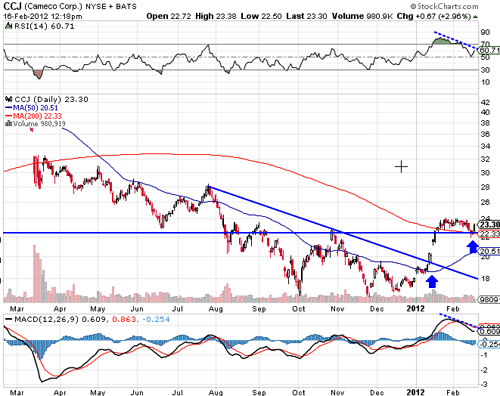This screenshot has width=500, height=396.
Task: Click the Jun label under the MACD panel
Action: pos(137,392)
